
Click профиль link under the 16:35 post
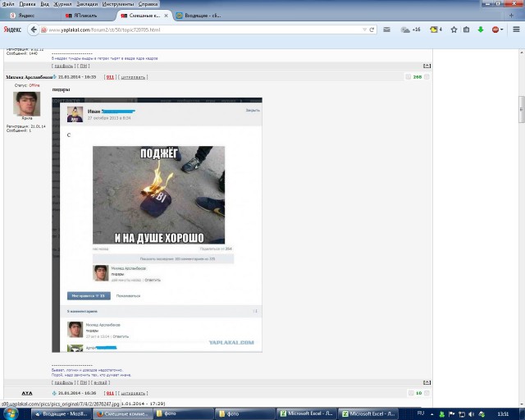64,382
